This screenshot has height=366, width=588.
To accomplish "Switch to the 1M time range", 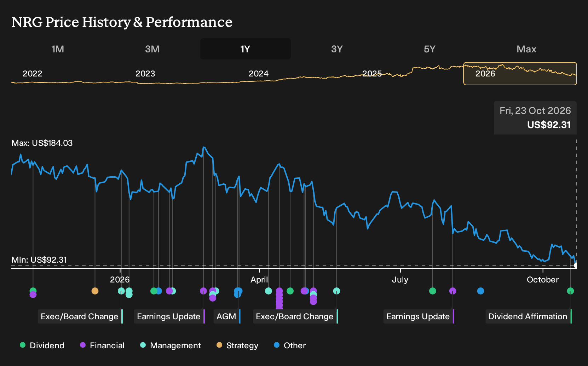I will 58,49.
